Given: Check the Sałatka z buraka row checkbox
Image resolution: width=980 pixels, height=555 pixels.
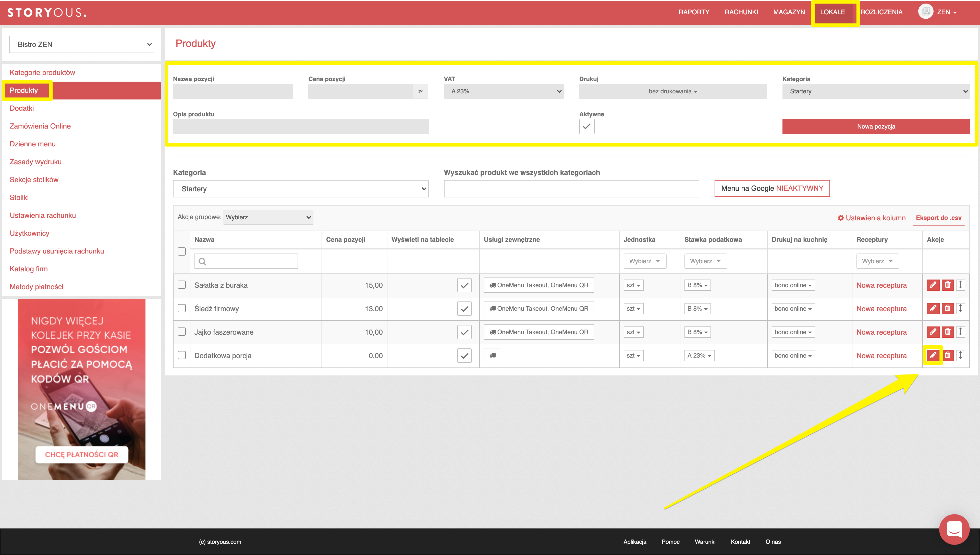Looking at the screenshot, I should (x=181, y=285).
